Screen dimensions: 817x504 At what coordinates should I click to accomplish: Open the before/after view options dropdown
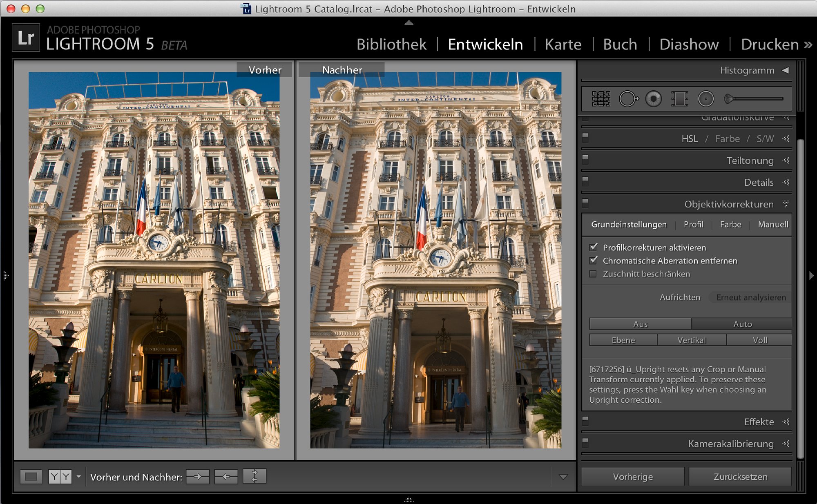click(x=78, y=477)
